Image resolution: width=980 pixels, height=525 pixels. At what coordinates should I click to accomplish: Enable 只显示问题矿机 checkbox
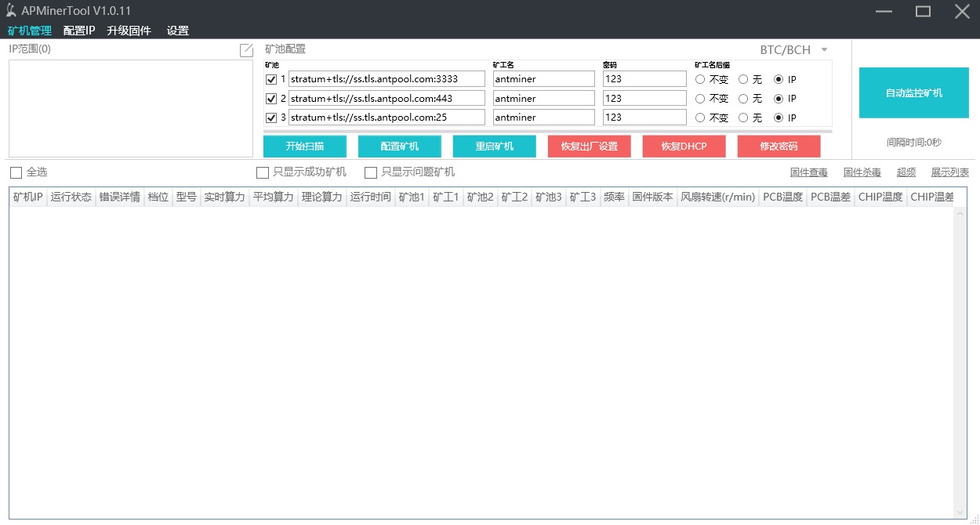[x=371, y=172]
